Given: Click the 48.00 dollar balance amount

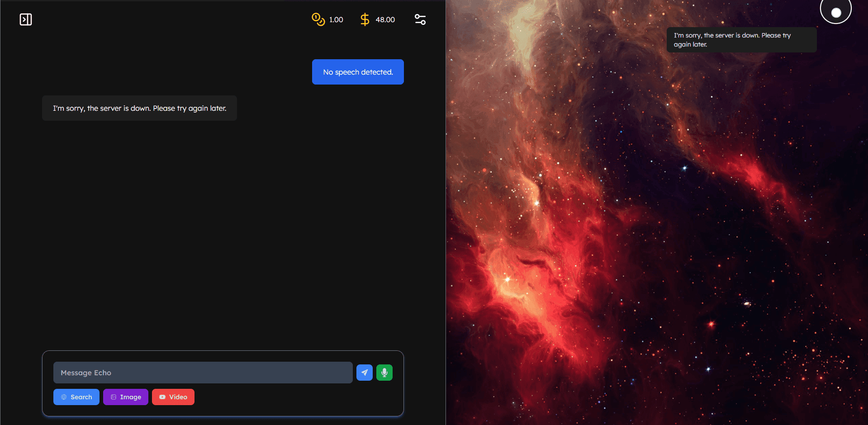Looking at the screenshot, I should coord(385,19).
